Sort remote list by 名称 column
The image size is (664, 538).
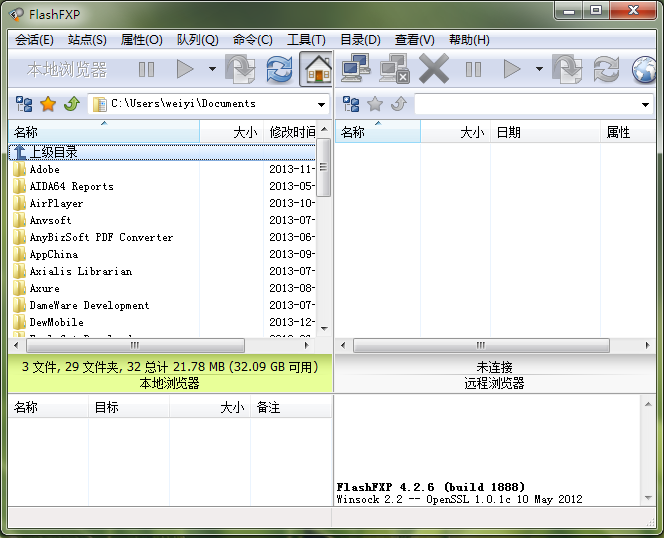tap(378, 132)
